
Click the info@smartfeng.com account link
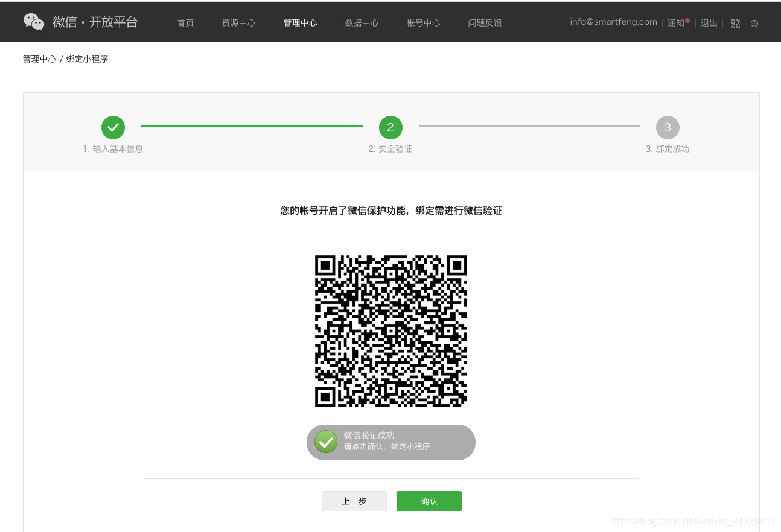613,22
